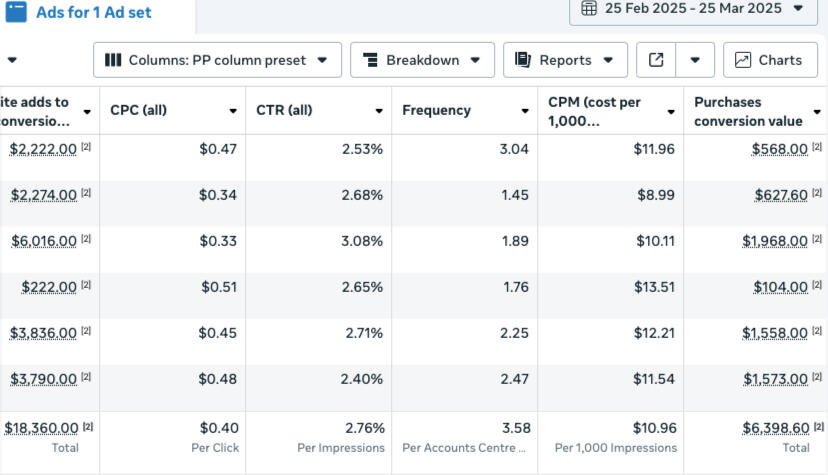Open CPC (all) column header menu
The width and height of the screenshot is (828, 475).
pos(233,111)
